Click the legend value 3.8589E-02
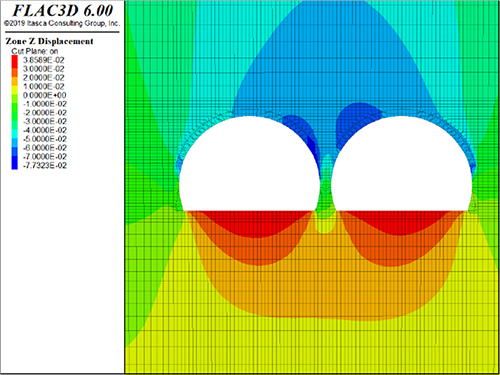 [43, 60]
